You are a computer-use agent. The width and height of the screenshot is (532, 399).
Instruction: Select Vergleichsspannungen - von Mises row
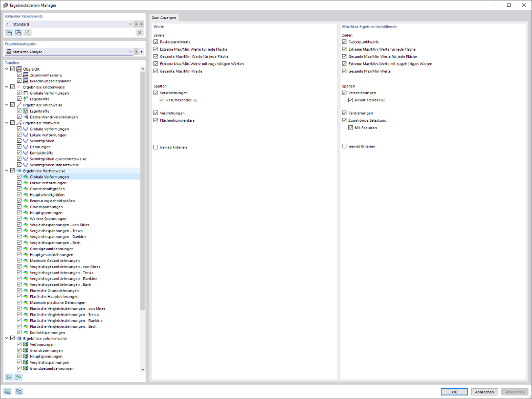(59, 225)
